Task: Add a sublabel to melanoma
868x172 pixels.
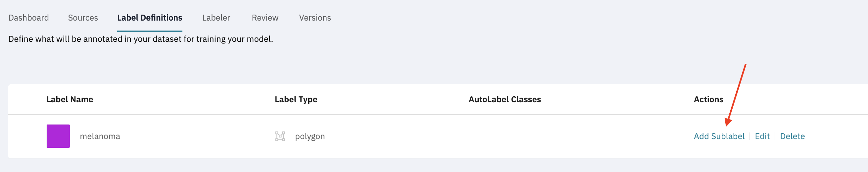Action: pyautogui.click(x=719, y=136)
